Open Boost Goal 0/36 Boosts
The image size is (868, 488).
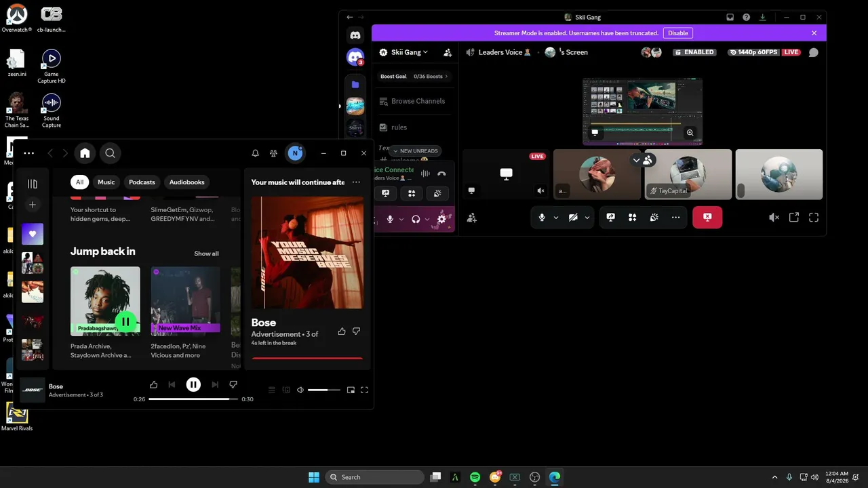pos(414,77)
